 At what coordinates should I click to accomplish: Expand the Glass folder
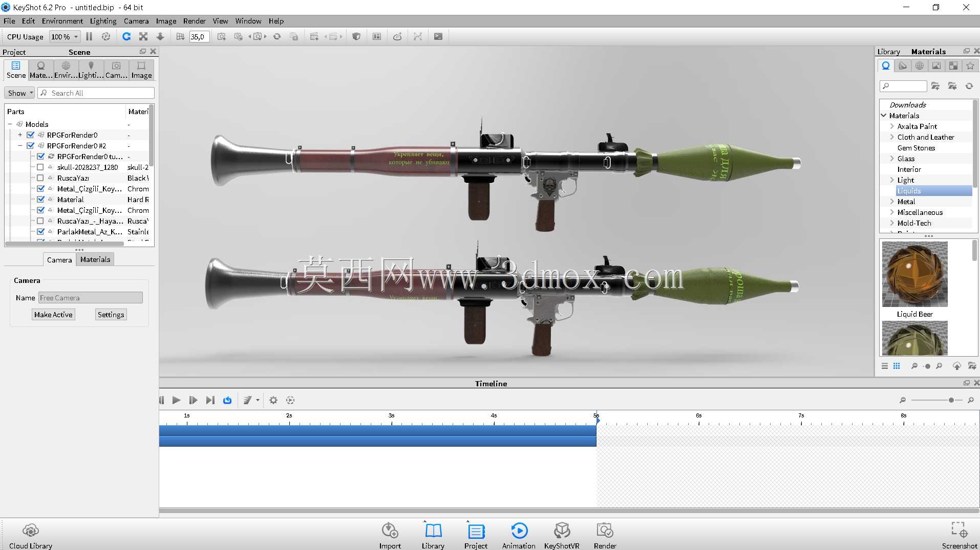892,159
